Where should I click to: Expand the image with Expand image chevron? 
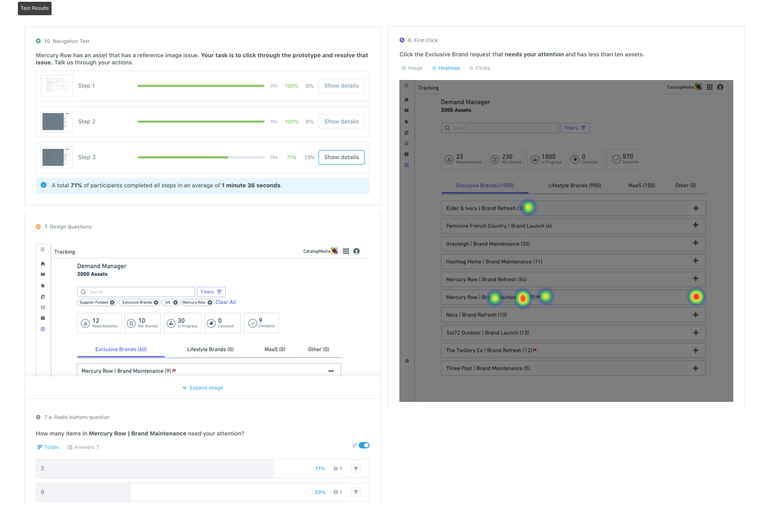click(x=203, y=388)
